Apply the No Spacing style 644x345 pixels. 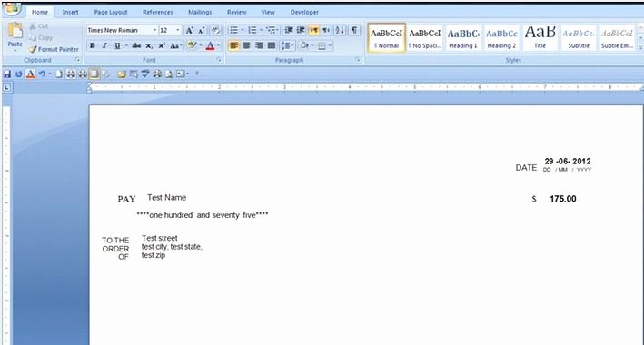425,38
